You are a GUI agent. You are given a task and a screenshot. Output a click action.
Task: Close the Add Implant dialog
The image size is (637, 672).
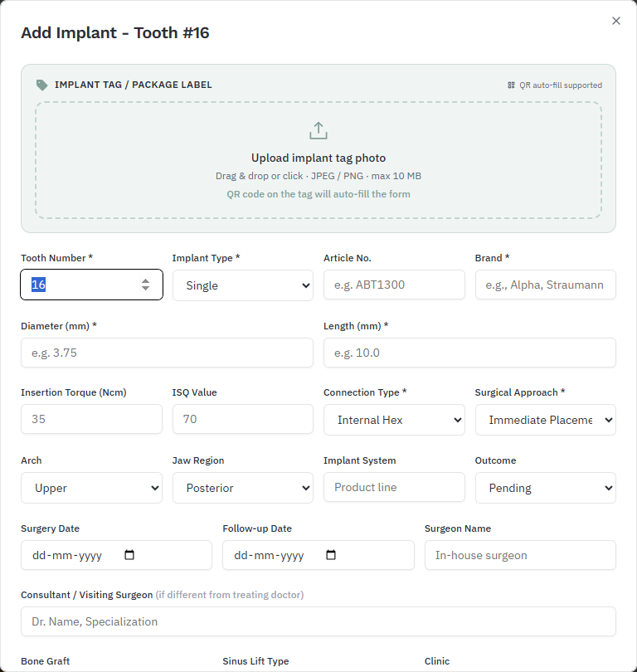[616, 21]
